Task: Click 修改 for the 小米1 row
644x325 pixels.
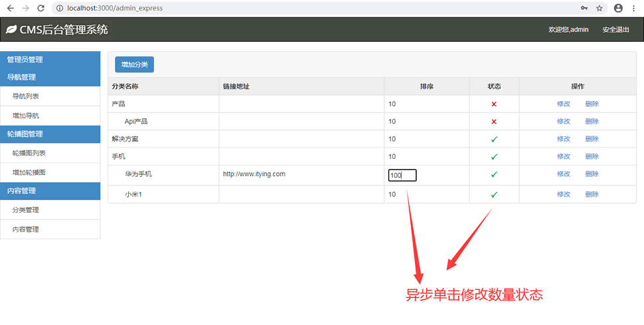Action: coord(564,194)
